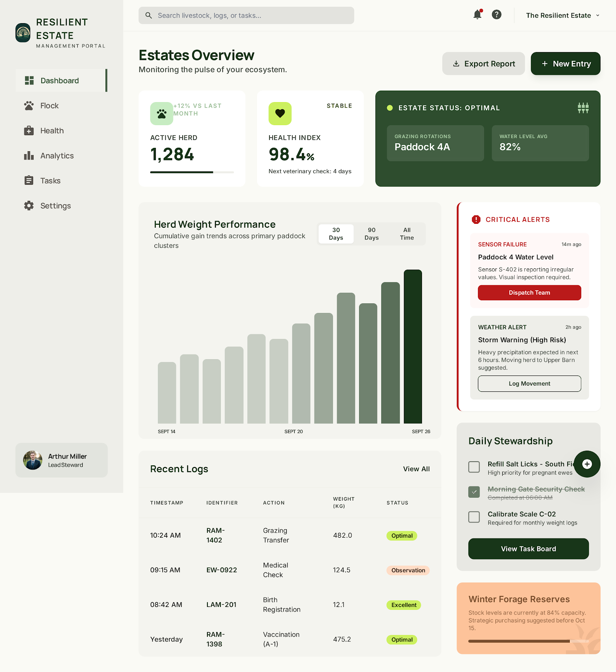Check the Calibrate Scale C-02 task
The image size is (616, 672).
474,517
